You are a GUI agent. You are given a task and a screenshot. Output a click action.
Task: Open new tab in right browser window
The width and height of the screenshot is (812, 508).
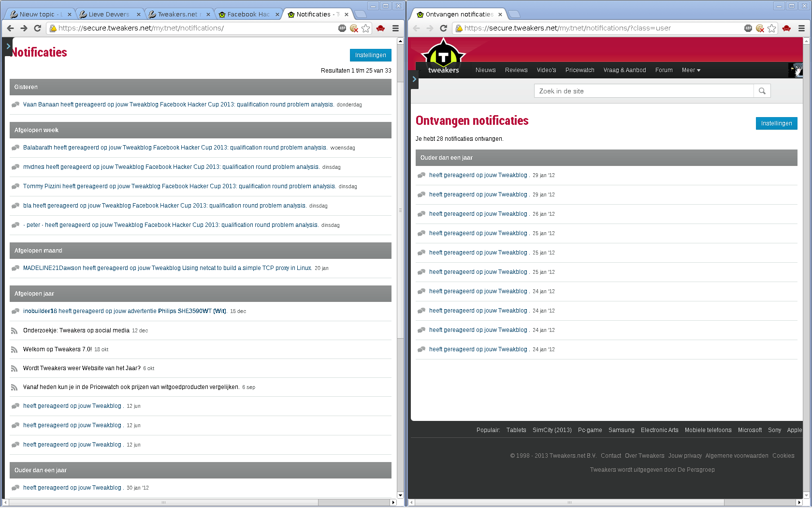tap(514, 15)
